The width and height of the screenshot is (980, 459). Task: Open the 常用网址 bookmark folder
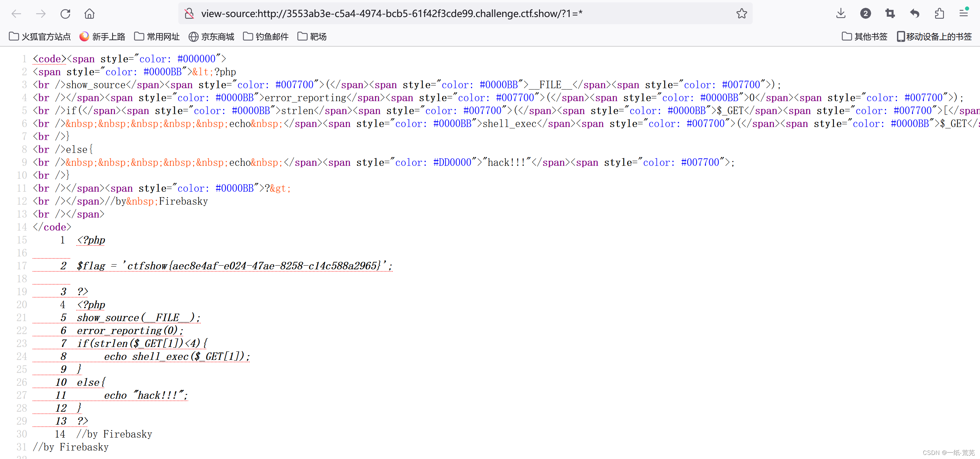click(157, 36)
